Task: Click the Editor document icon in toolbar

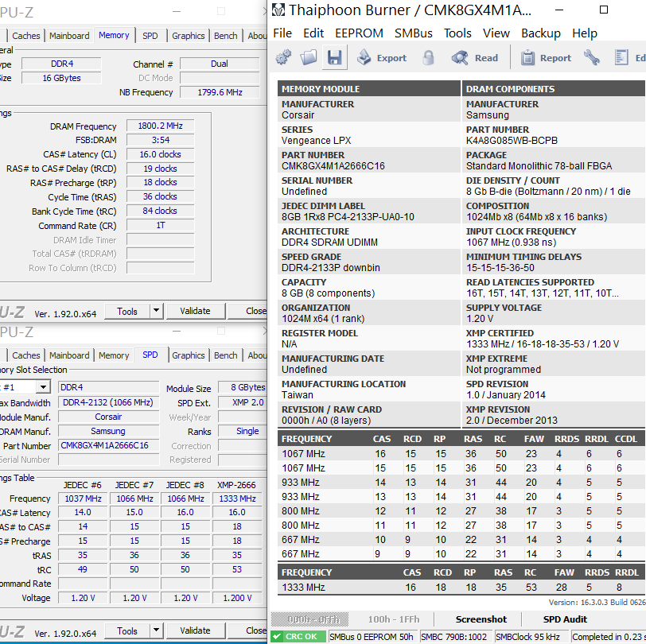Action: tap(629, 58)
